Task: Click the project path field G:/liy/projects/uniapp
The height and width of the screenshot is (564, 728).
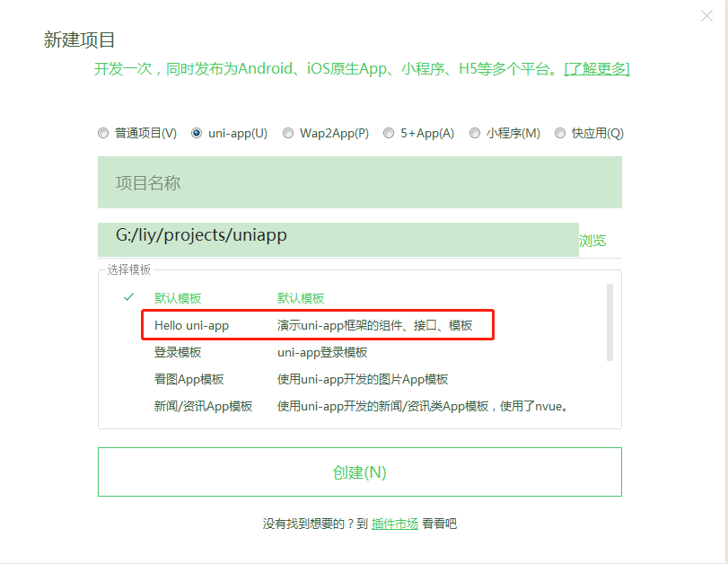Action: coord(338,239)
